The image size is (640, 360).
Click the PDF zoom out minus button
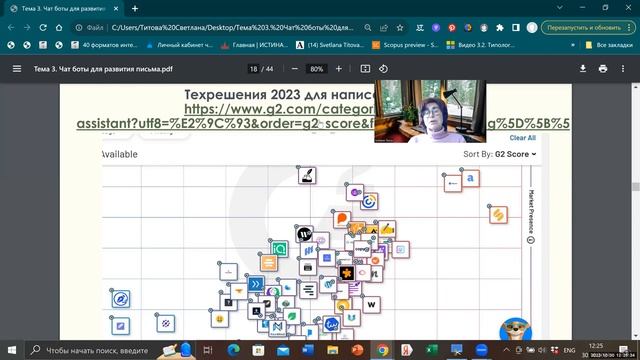pos(295,69)
